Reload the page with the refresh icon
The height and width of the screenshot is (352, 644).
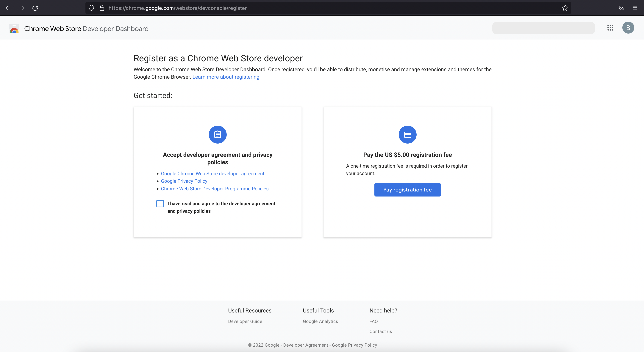point(35,8)
